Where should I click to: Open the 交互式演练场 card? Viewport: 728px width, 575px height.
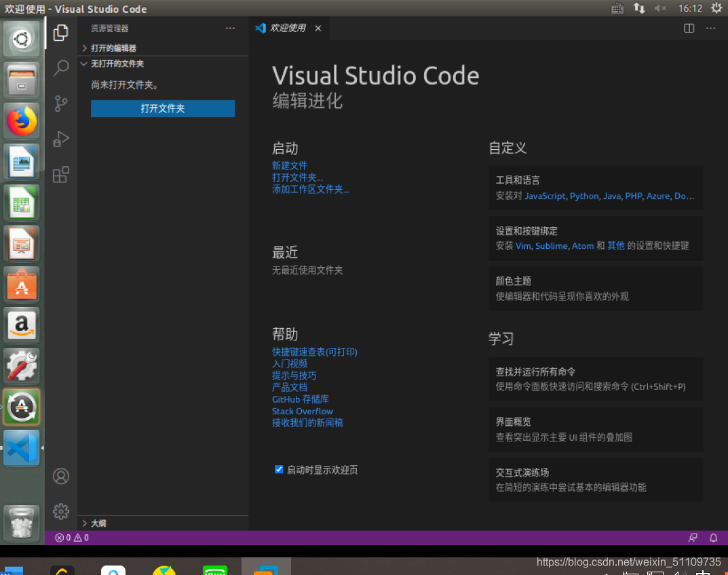coord(596,479)
